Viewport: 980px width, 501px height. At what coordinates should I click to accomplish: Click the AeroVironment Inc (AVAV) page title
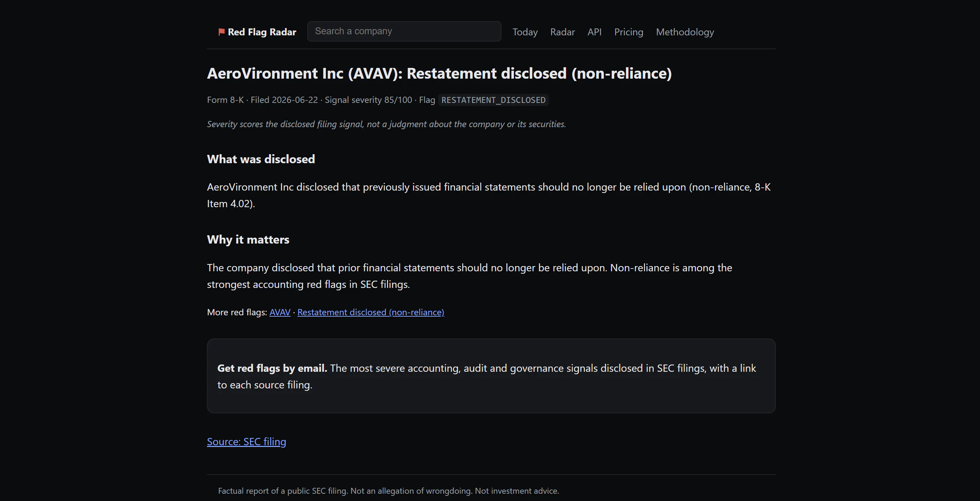coord(439,73)
